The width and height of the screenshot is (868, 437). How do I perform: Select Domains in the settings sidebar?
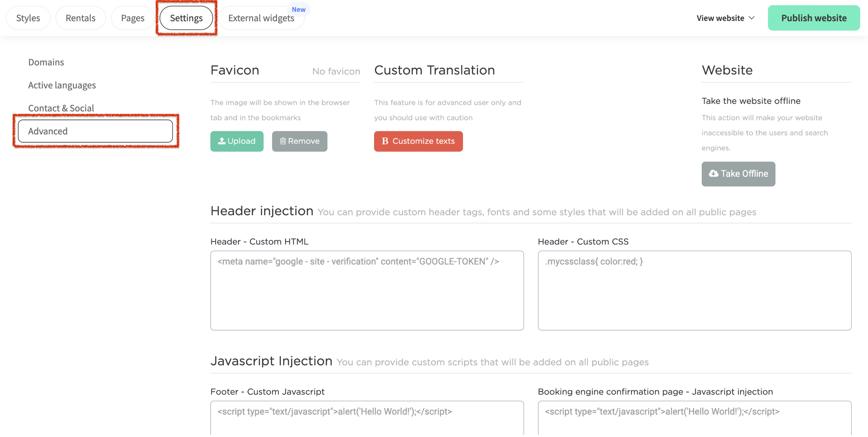46,62
